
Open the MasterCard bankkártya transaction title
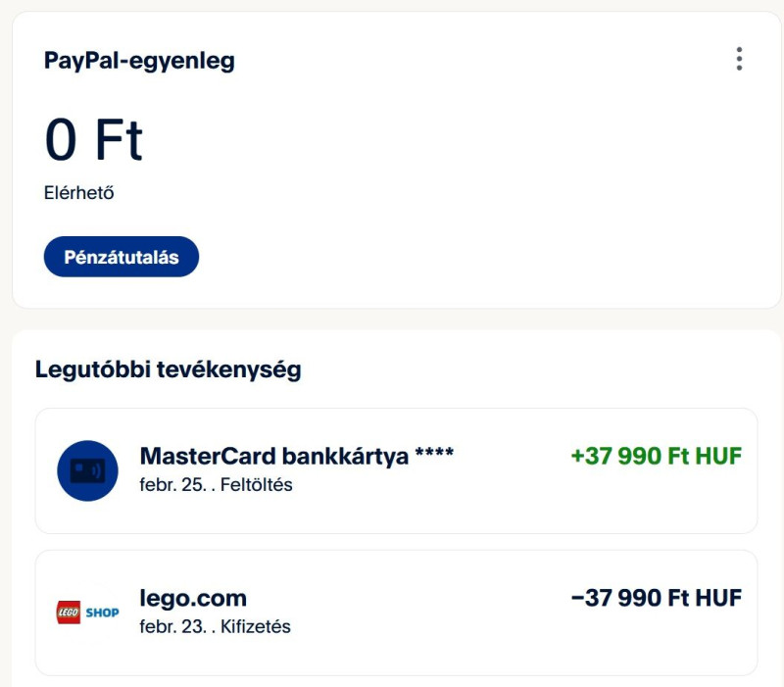273,456
